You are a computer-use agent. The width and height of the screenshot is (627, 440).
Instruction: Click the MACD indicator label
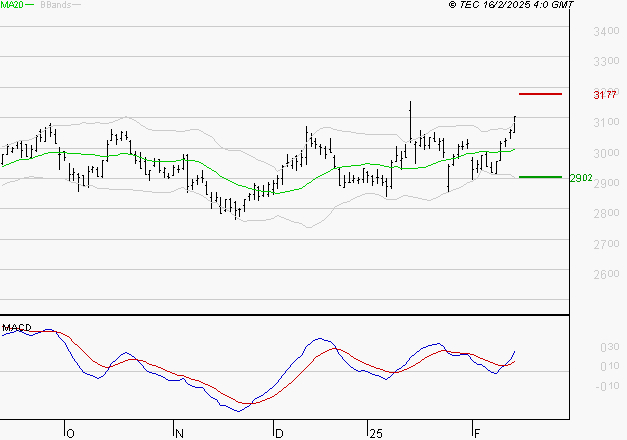click(17, 328)
